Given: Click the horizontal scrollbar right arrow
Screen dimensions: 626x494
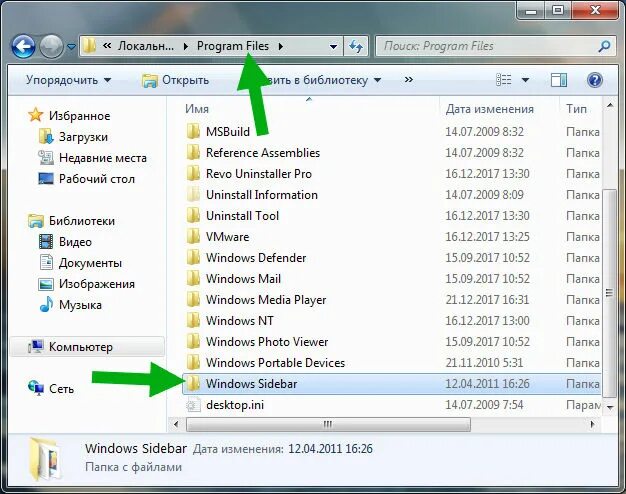Looking at the screenshot, I should point(592,424).
